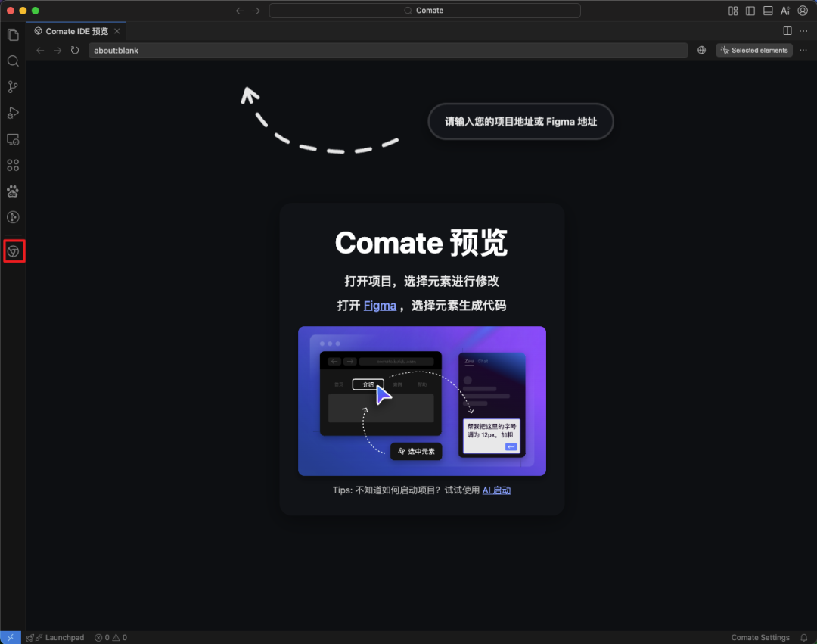This screenshot has width=817, height=644.
Task: Open the Search icon in activity bar
Action: click(x=13, y=61)
